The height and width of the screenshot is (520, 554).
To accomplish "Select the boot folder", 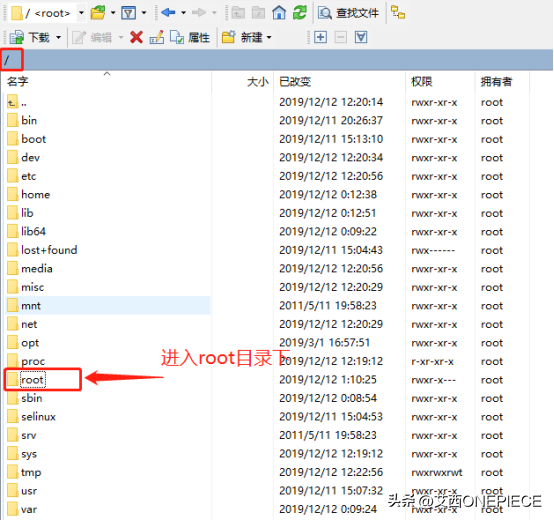I will (x=26, y=139).
